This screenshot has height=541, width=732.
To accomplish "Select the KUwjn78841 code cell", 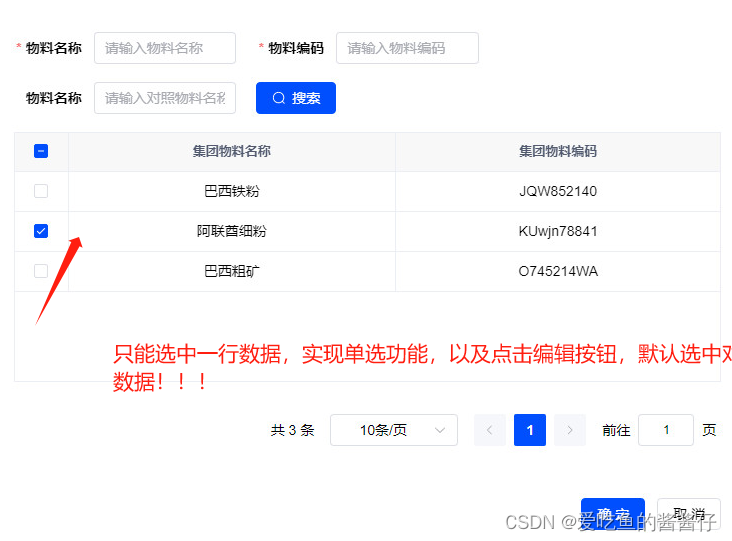I will [558, 232].
